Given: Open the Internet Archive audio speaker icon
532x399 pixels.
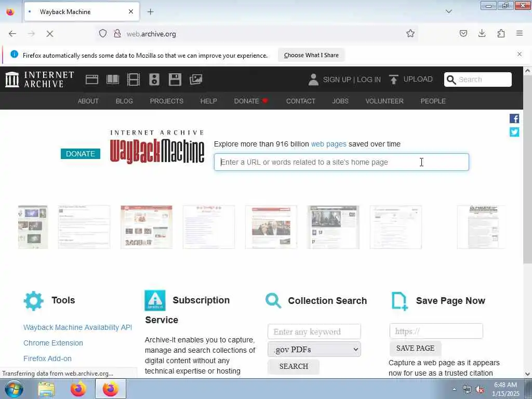Looking at the screenshot, I should pos(154,79).
